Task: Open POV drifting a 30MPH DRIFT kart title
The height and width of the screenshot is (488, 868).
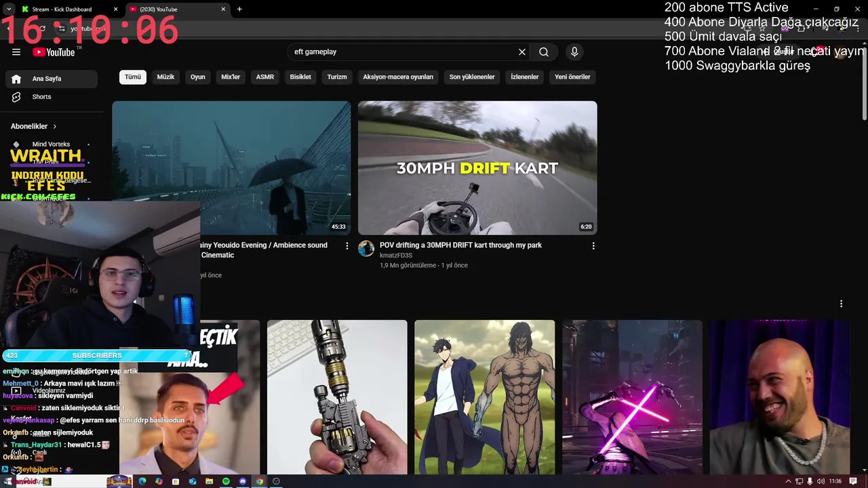Action: (460, 245)
